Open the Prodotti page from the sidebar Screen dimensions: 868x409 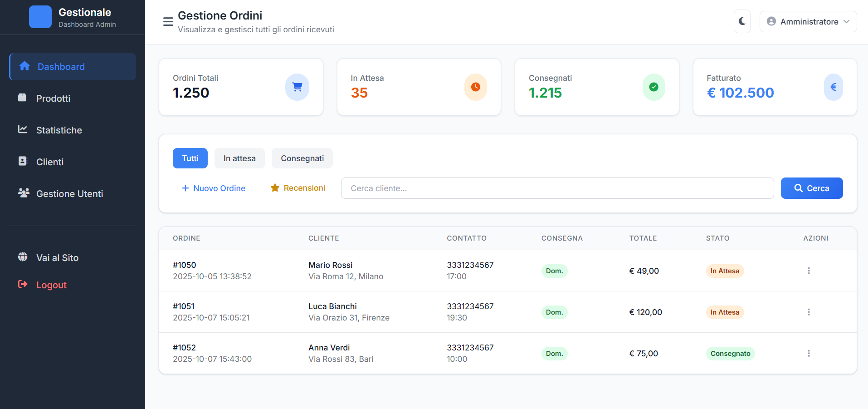click(53, 99)
